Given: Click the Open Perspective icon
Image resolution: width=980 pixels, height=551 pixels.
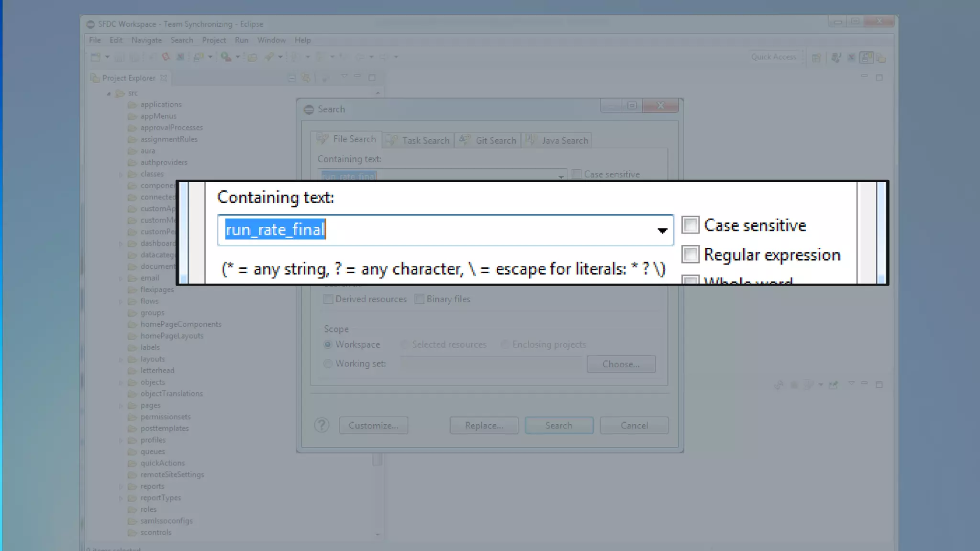Looking at the screenshot, I should coord(816,58).
